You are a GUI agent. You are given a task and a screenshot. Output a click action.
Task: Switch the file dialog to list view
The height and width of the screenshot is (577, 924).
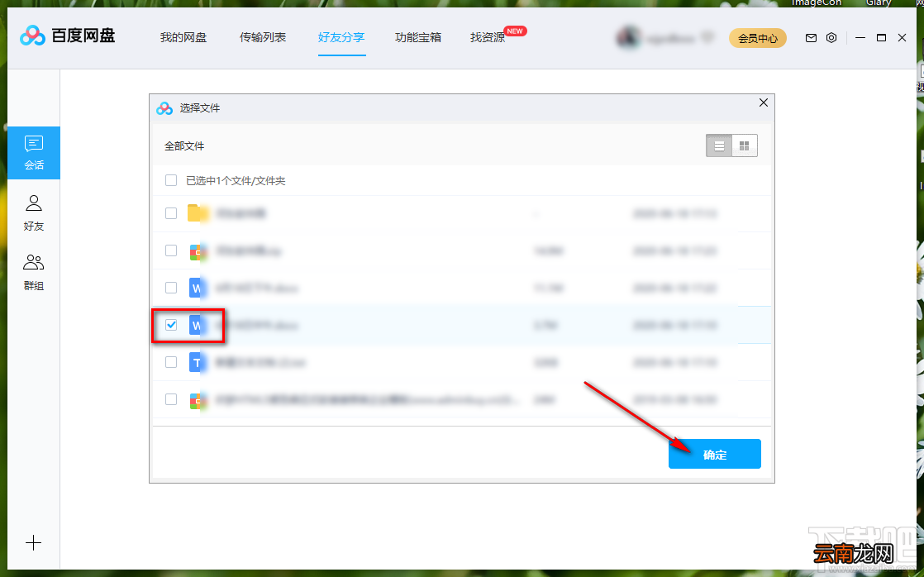pos(719,145)
